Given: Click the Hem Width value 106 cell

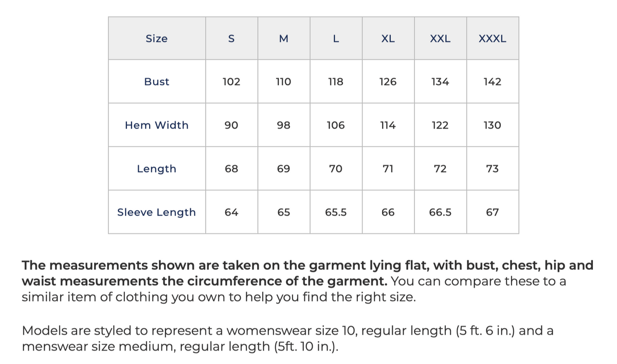Looking at the screenshot, I should tap(336, 125).
